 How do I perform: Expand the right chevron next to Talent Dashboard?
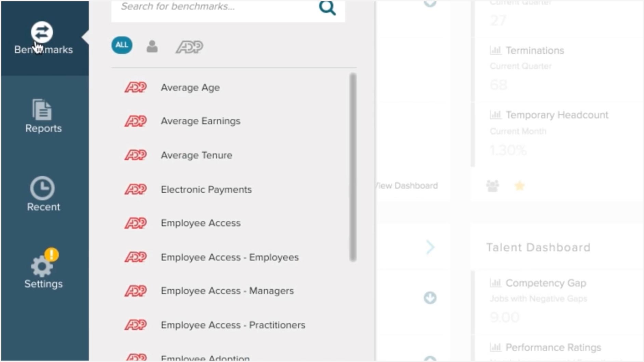(x=430, y=247)
